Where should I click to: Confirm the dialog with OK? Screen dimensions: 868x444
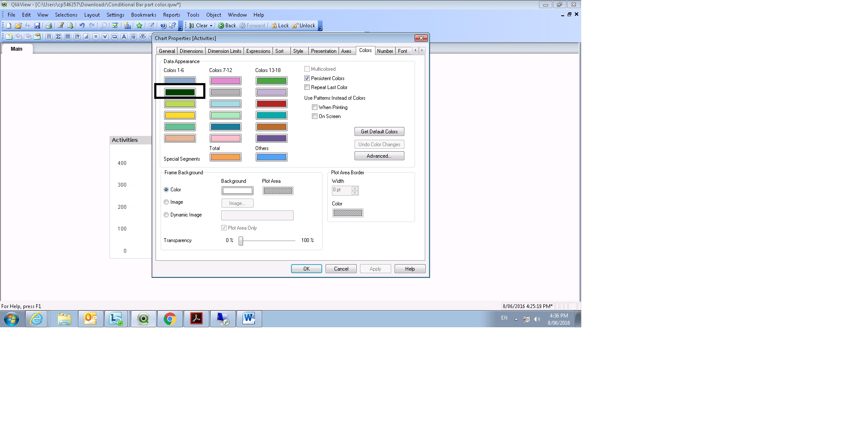(x=306, y=269)
